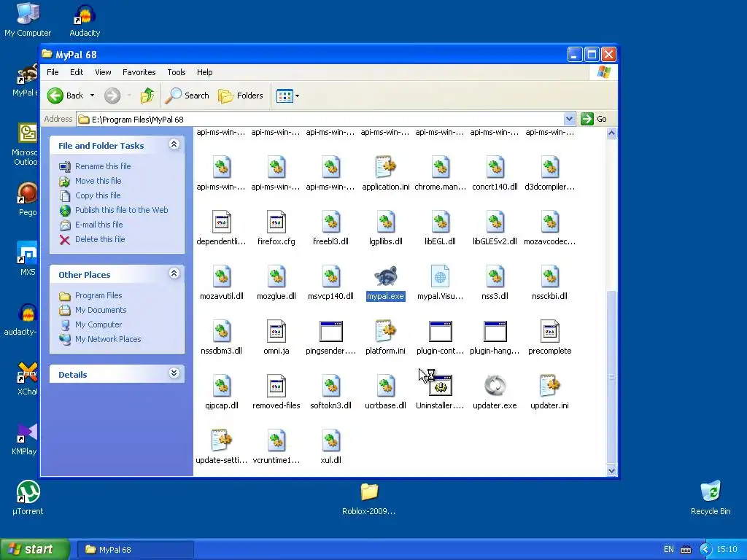Click the Back button
Screen dimensions: 747x560
point(66,96)
